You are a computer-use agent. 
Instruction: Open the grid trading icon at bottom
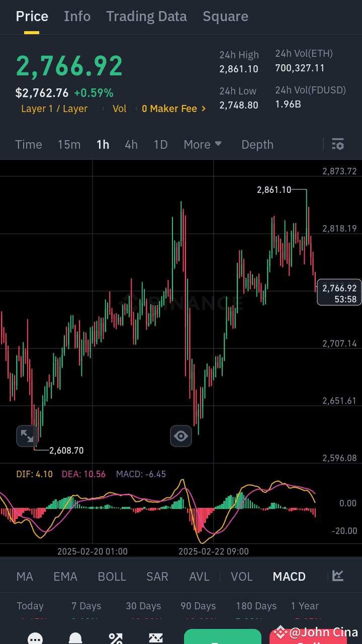point(156,639)
